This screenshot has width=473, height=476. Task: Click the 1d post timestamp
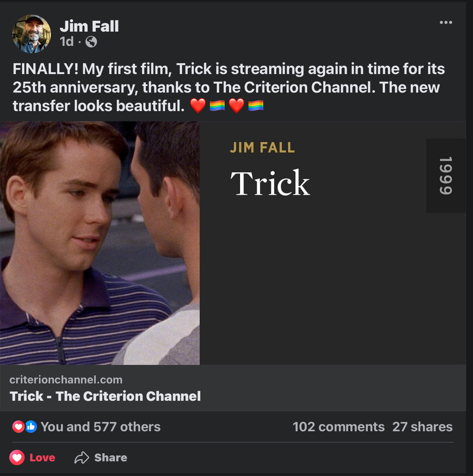coord(66,42)
